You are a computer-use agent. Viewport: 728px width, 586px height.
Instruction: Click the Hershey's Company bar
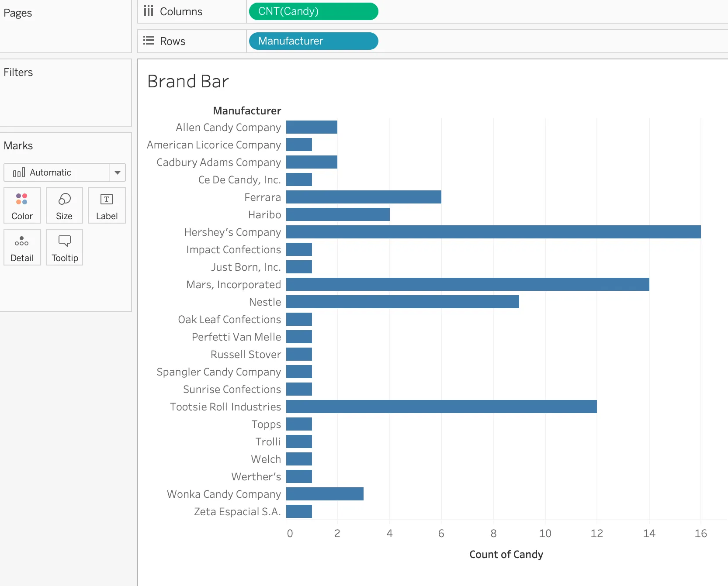coord(493,232)
